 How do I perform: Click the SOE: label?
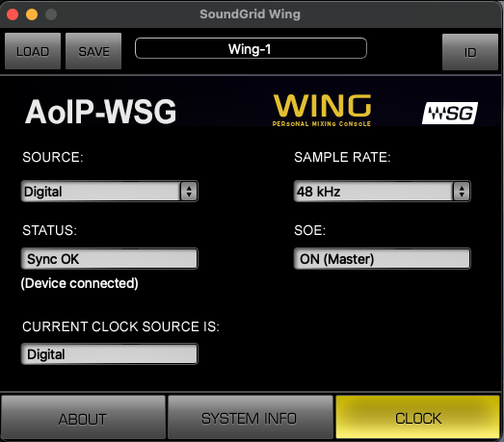309,230
